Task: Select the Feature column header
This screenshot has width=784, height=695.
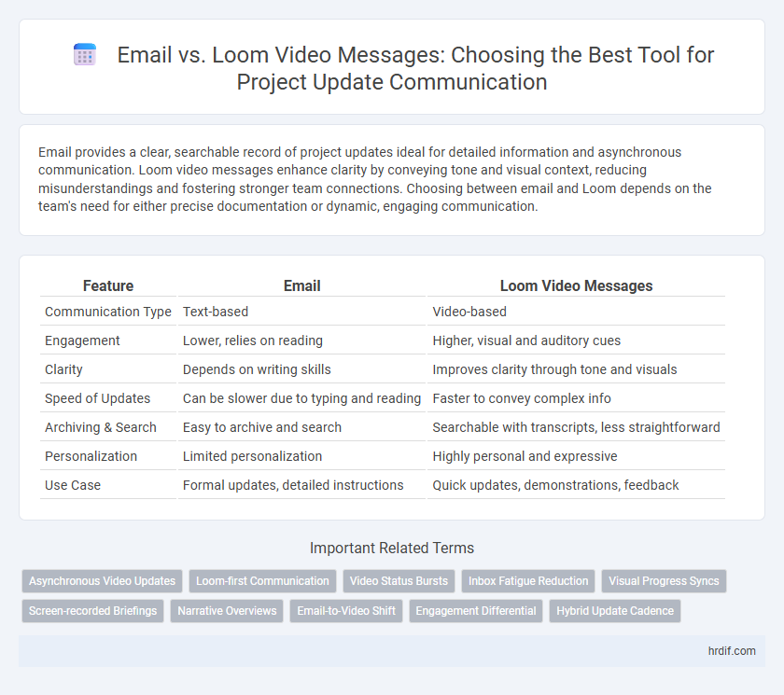Action: click(x=108, y=285)
